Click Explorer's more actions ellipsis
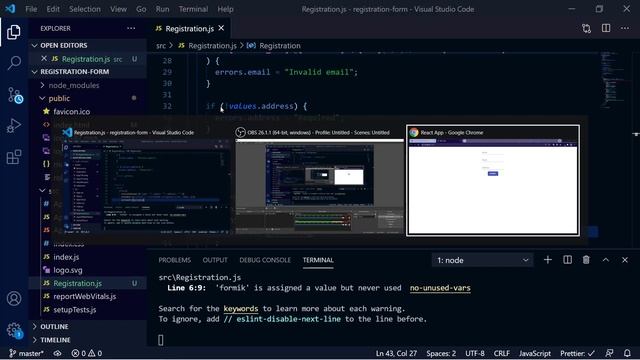The image size is (640, 360). click(x=131, y=28)
